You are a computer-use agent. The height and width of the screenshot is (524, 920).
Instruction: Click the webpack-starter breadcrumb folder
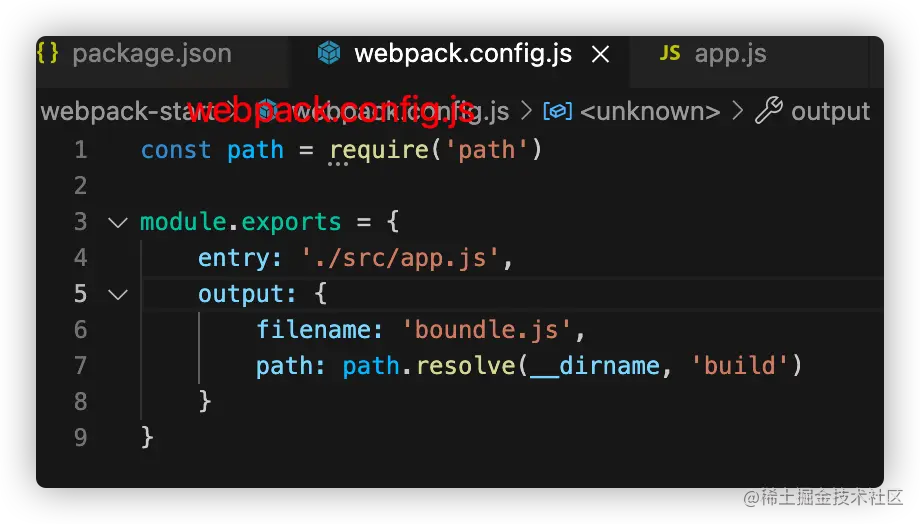(x=126, y=111)
